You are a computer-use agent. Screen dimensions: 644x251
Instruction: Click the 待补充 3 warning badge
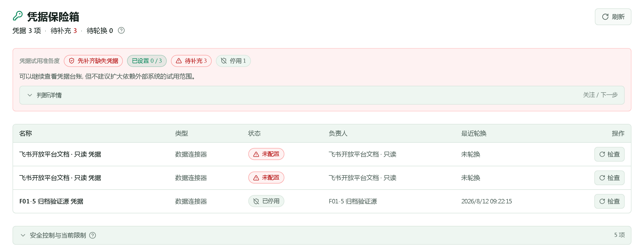[x=191, y=61]
